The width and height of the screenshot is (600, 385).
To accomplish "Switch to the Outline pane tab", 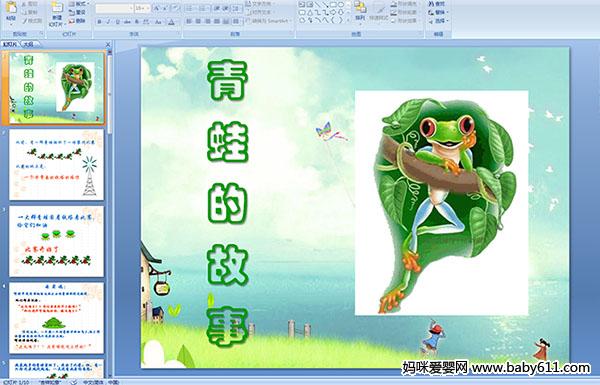I will (28, 44).
